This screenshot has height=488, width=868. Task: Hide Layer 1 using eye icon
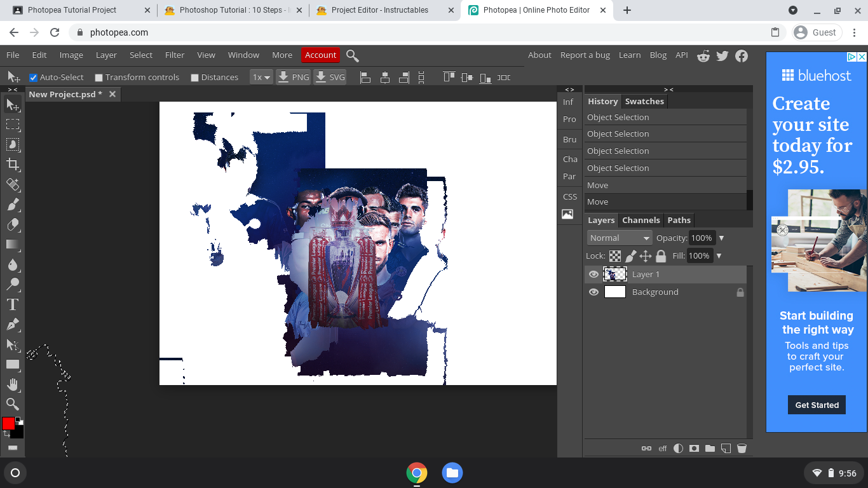click(x=593, y=274)
